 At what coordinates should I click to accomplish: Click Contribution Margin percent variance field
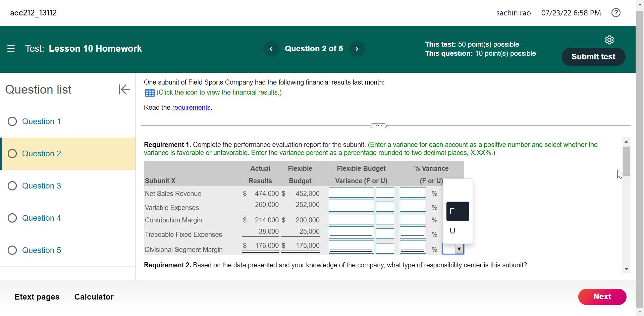413,219
